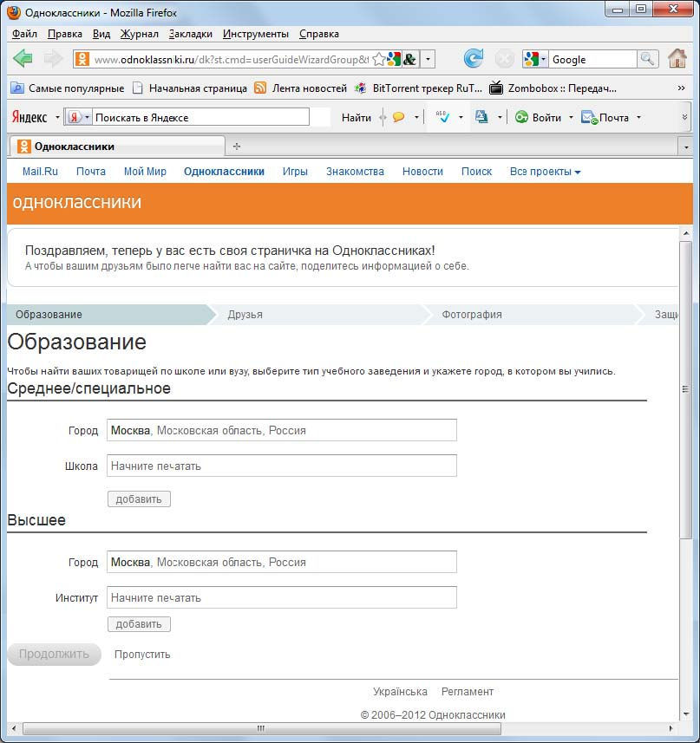Click the Школа input field
This screenshot has width=700, height=743.
(x=281, y=466)
